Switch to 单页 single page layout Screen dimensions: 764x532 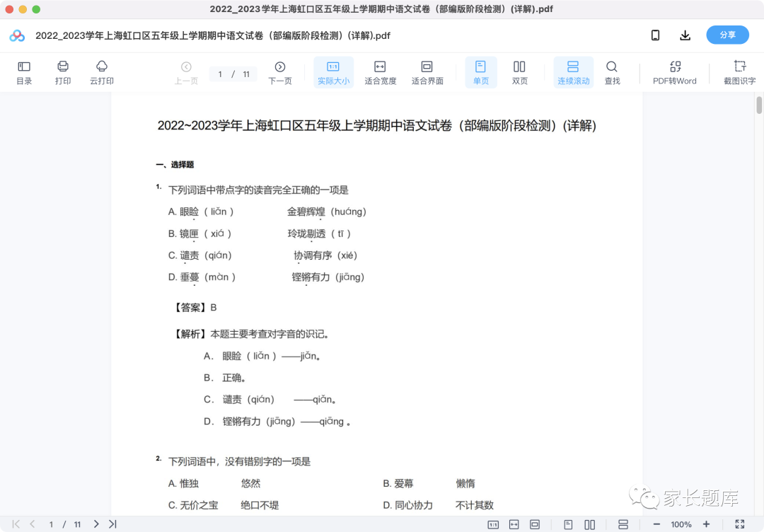481,73
